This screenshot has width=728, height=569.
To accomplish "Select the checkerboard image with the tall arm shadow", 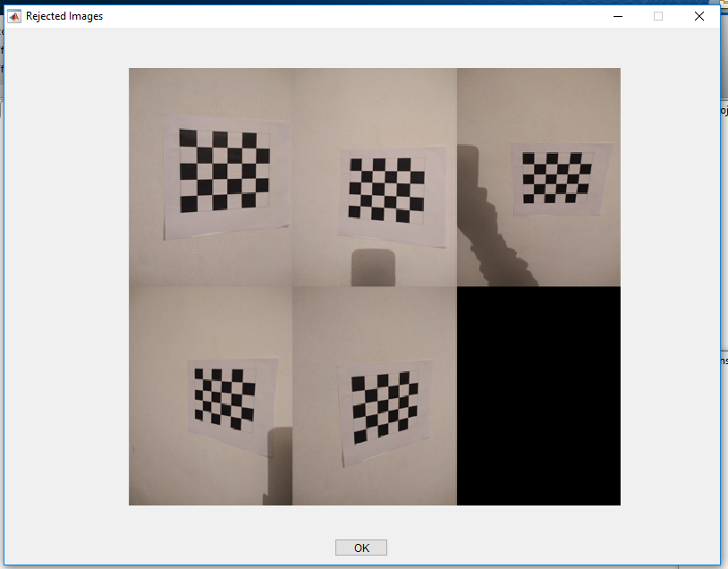I will 538,177.
